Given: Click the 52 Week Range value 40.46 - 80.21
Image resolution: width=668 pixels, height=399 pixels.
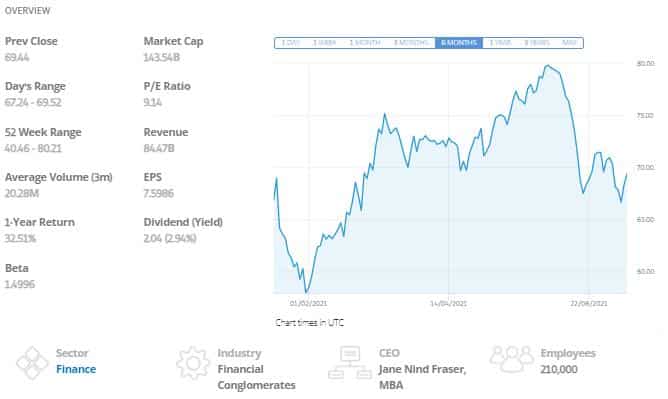Looking at the screenshot, I should point(33,148).
